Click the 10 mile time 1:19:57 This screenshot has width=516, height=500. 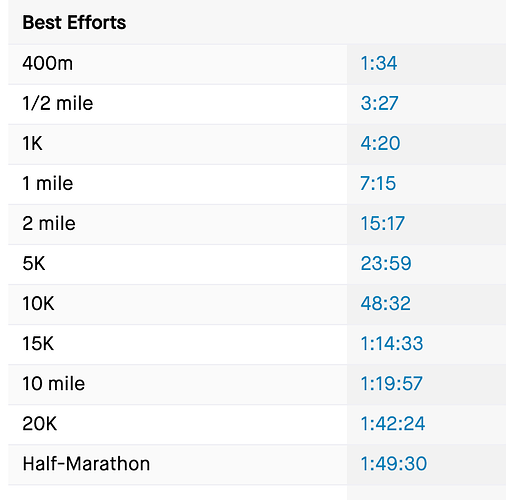pyautogui.click(x=392, y=383)
